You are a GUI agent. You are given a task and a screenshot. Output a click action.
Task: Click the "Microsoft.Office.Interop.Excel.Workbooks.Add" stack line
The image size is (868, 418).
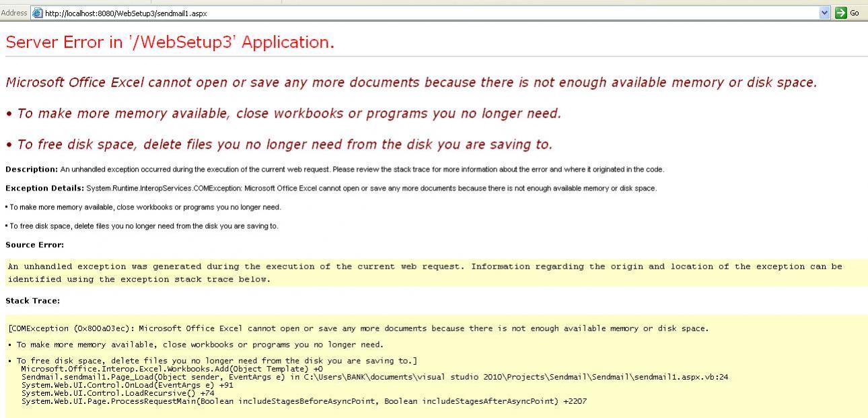(x=172, y=369)
